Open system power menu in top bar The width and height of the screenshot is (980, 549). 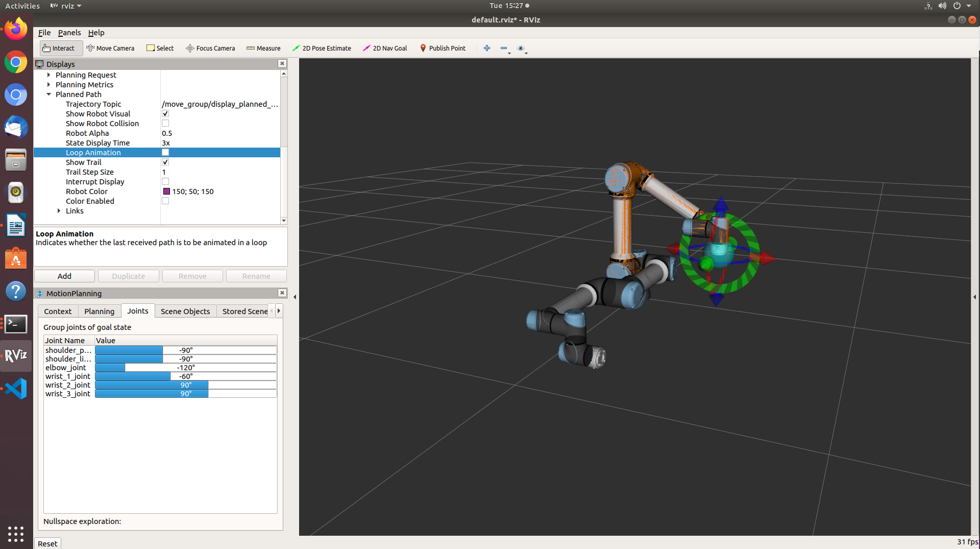[x=962, y=6]
